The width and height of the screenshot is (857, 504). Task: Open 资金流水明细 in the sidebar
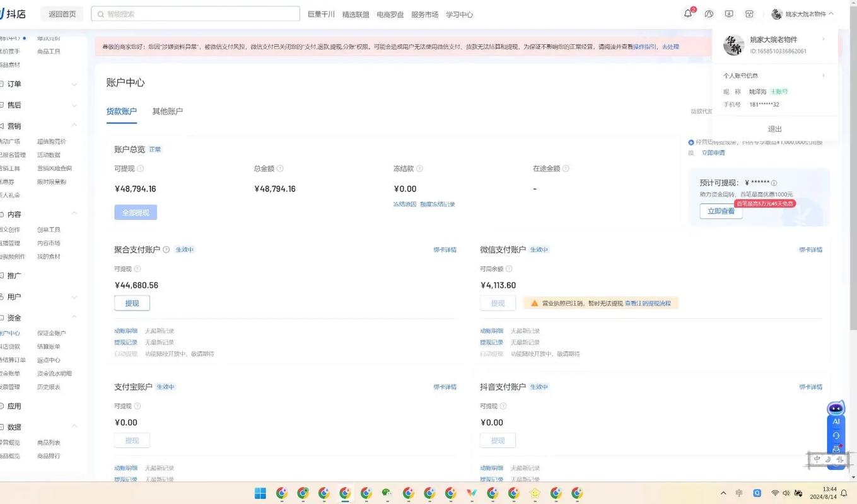(54, 373)
